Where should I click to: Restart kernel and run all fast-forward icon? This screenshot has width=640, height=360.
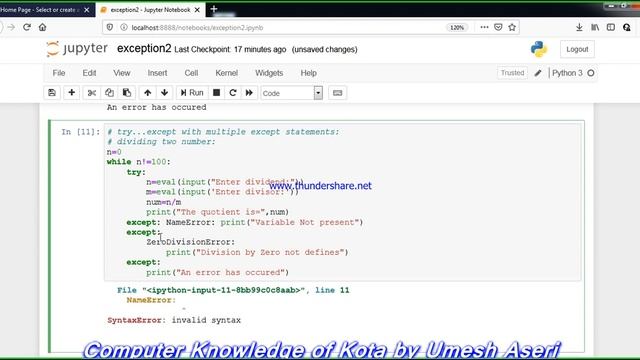point(249,93)
